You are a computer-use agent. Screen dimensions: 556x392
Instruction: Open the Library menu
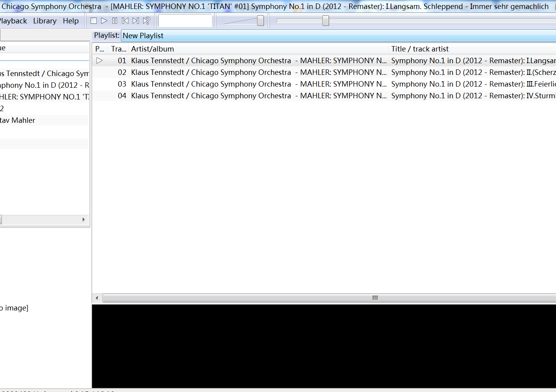(44, 21)
